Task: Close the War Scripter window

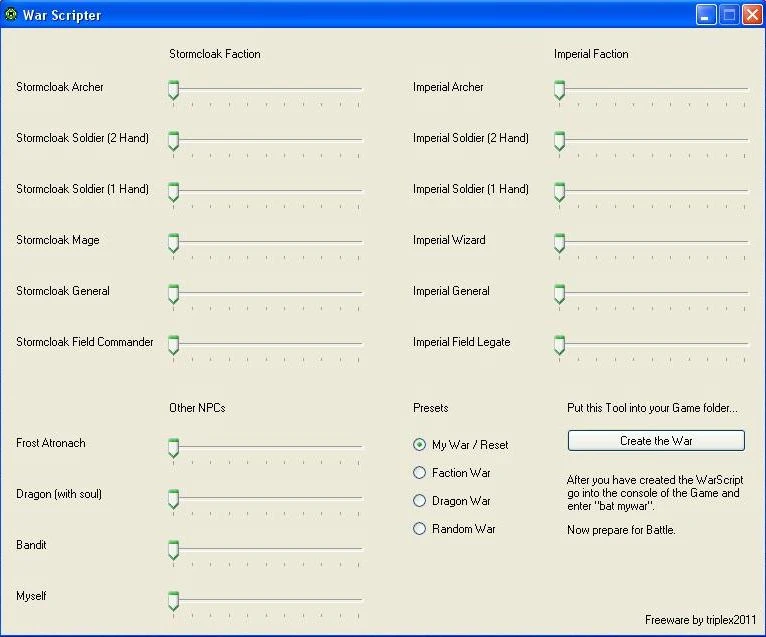Action: pos(752,15)
